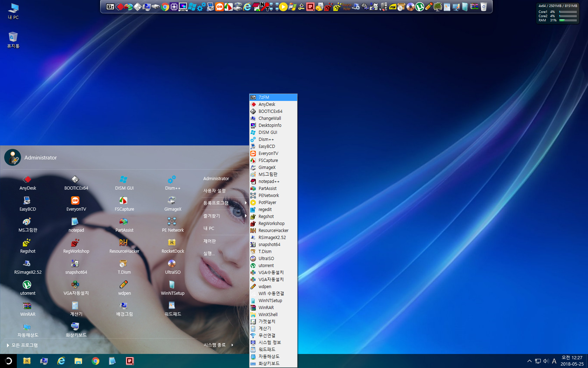Open 내 PC link in start menu

pos(209,228)
